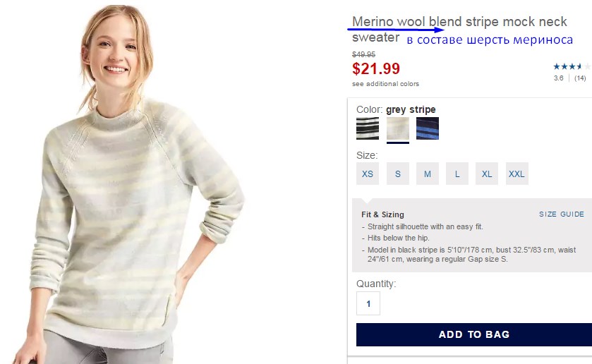Select the black stripe color swatch
This screenshot has width=592, height=364.
point(368,128)
